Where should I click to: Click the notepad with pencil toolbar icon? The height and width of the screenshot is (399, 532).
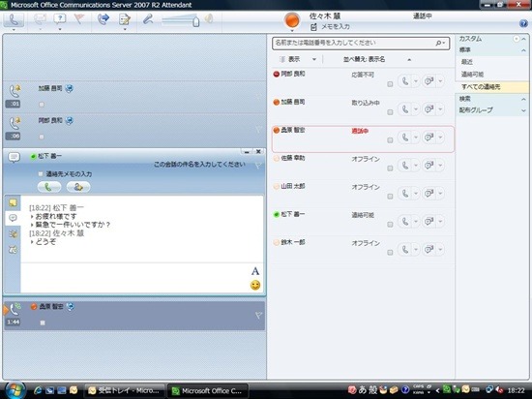coord(125,19)
